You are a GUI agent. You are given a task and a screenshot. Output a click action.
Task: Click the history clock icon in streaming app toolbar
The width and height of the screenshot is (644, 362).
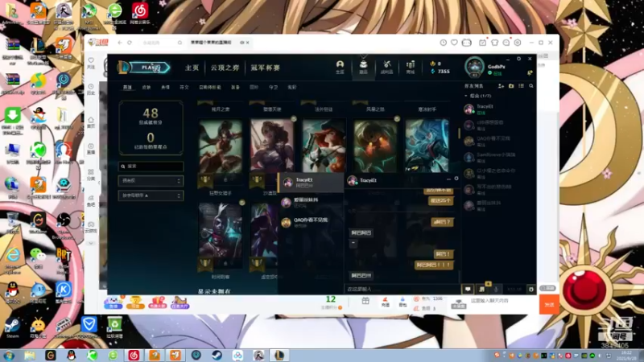(444, 43)
